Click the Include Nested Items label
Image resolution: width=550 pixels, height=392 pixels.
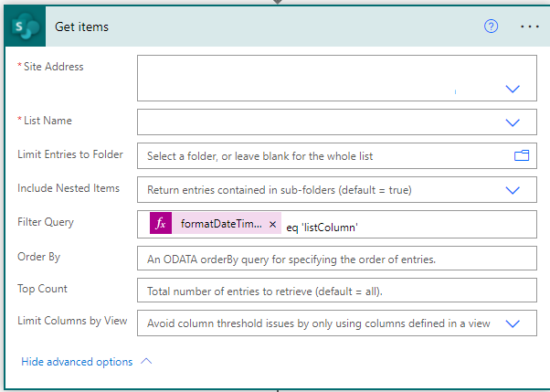(x=69, y=188)
